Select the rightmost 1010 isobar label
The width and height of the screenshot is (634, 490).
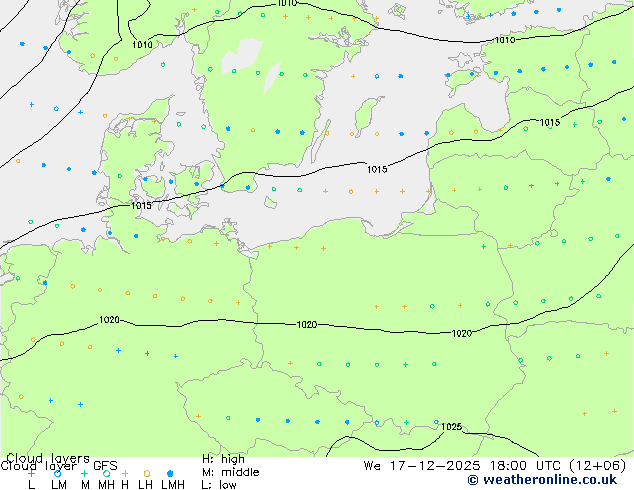tap(505, 40)
